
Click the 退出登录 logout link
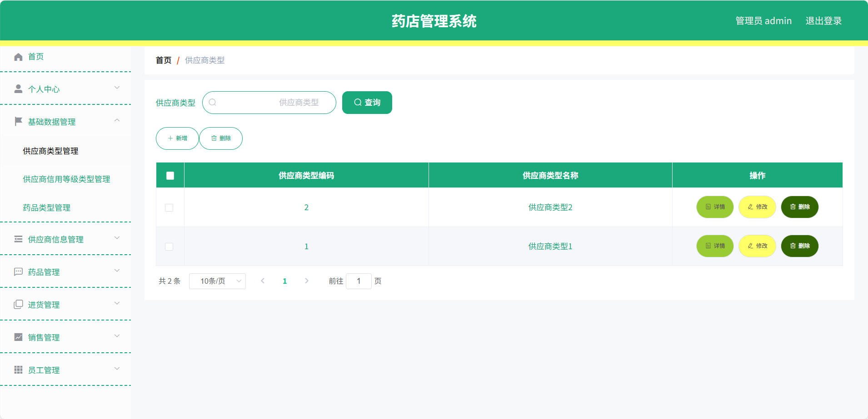pyautogui.click(x=823, y=21)
